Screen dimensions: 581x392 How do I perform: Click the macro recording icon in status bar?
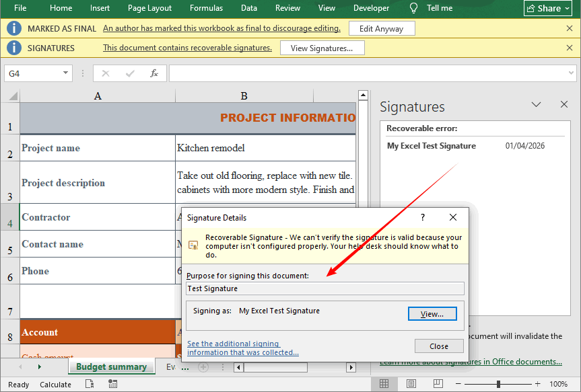tap(112, 383)
